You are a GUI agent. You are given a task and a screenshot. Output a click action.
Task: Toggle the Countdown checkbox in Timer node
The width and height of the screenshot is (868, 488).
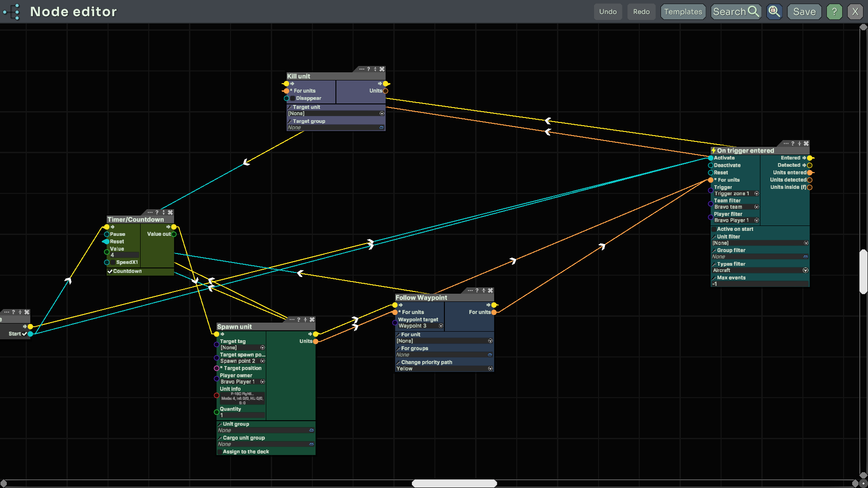pyautogui.click(x=110, y=272)
